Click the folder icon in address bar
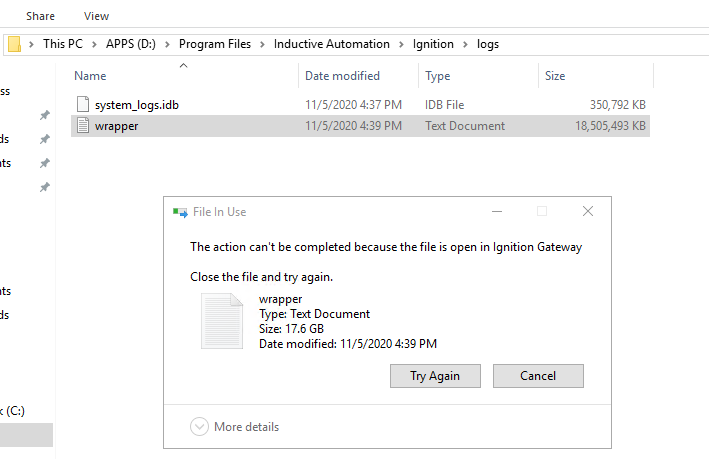 [x=14, y=44]
